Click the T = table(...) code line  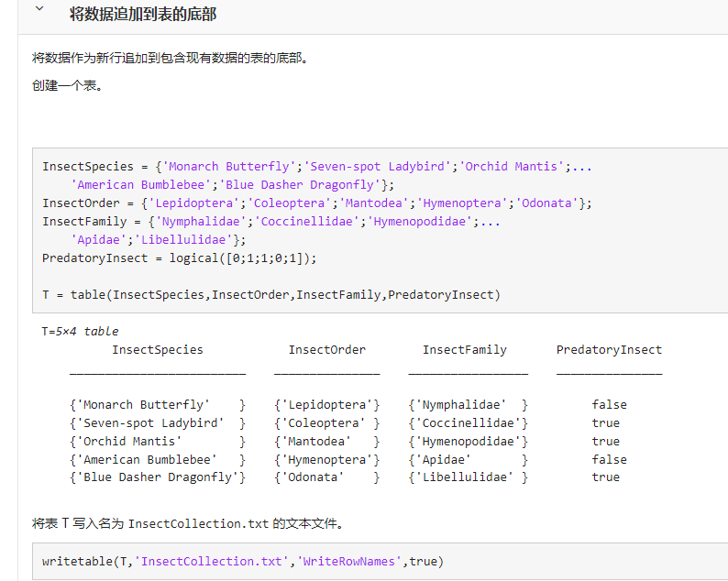pos(271,295)
